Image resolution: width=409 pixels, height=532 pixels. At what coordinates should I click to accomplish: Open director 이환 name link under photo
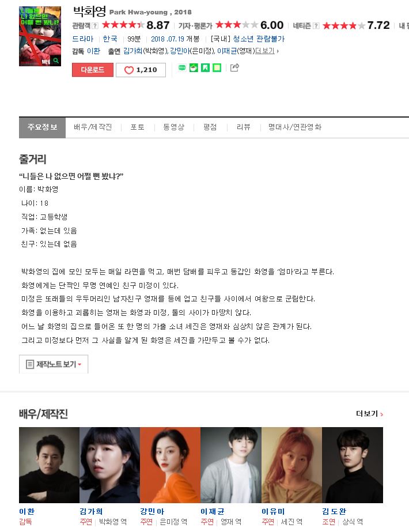coord(27,511)
